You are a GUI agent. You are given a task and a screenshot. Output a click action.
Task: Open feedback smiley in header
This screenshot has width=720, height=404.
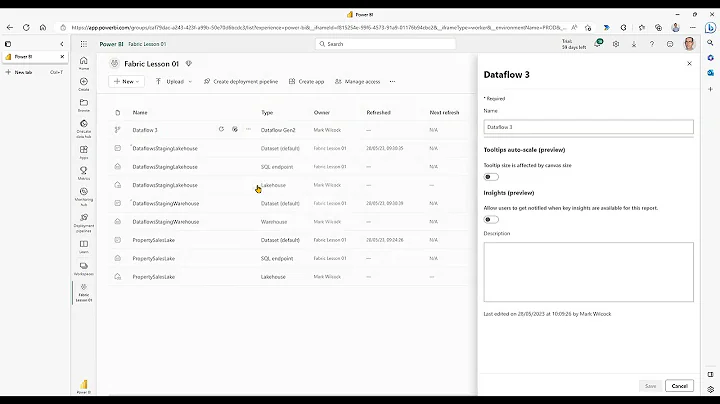click(670, 44)
